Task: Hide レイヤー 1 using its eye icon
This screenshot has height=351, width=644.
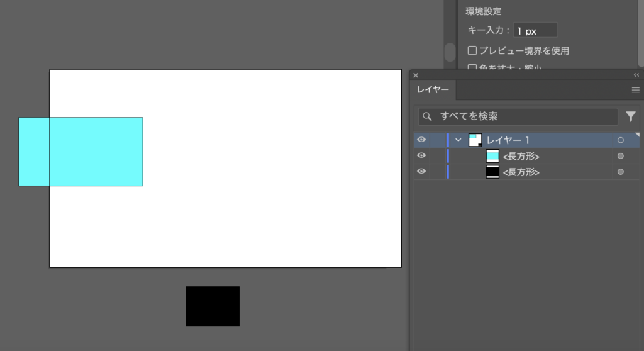Action: 421,140
